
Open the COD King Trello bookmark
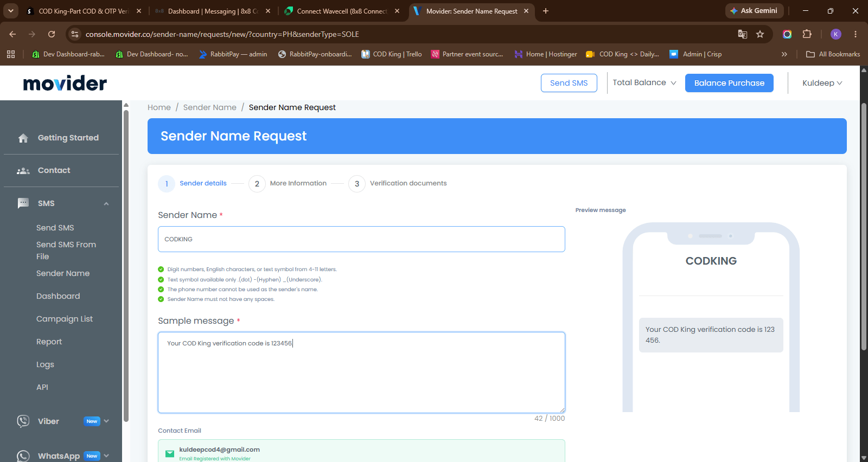tap(392, 54)
